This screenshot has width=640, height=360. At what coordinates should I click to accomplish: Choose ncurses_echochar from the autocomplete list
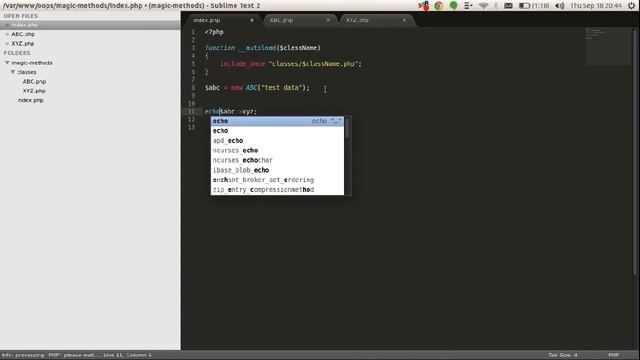click(278, 160)
